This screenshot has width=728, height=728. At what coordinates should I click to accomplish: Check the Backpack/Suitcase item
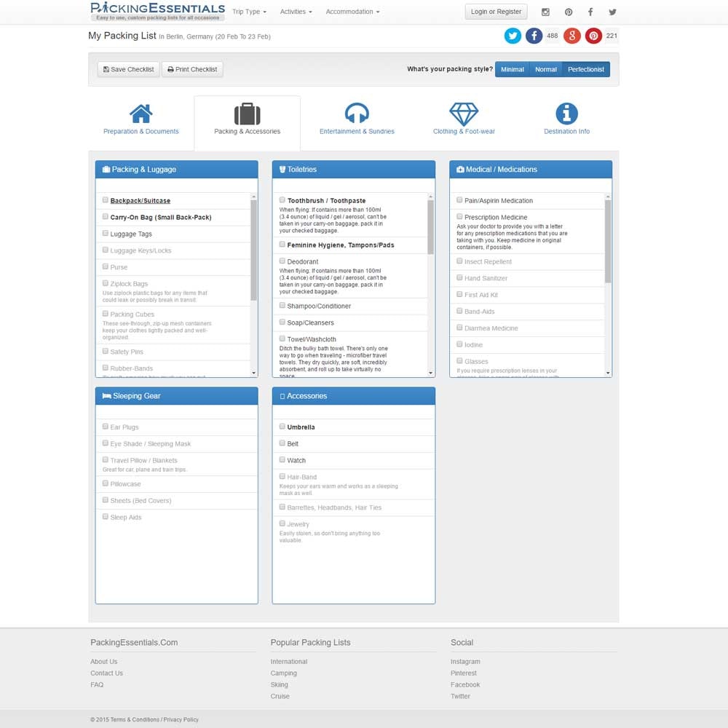coord(106,200)
